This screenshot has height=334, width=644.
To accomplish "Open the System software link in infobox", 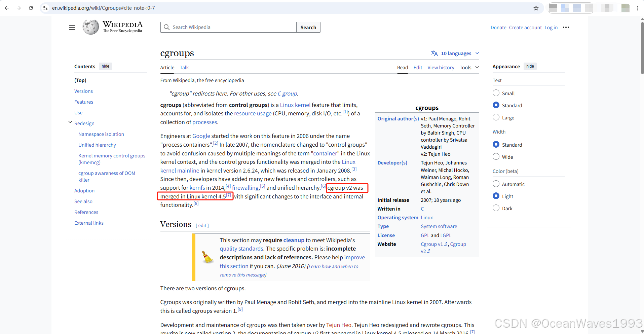I will pos(439,226).
